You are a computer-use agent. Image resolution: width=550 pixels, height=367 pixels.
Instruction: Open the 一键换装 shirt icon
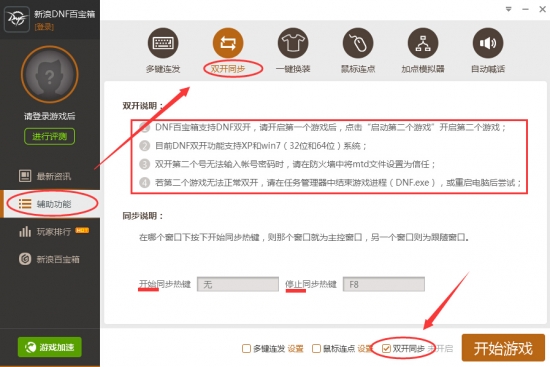[293, 43]
